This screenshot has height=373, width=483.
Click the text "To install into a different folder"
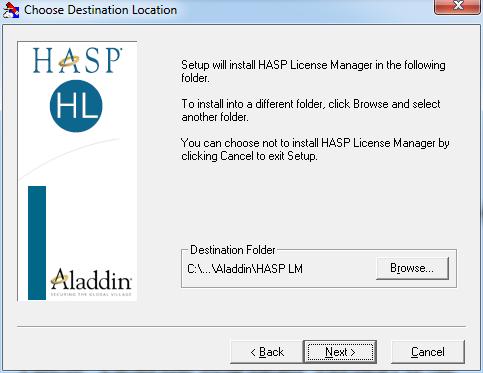click(252, 104)
